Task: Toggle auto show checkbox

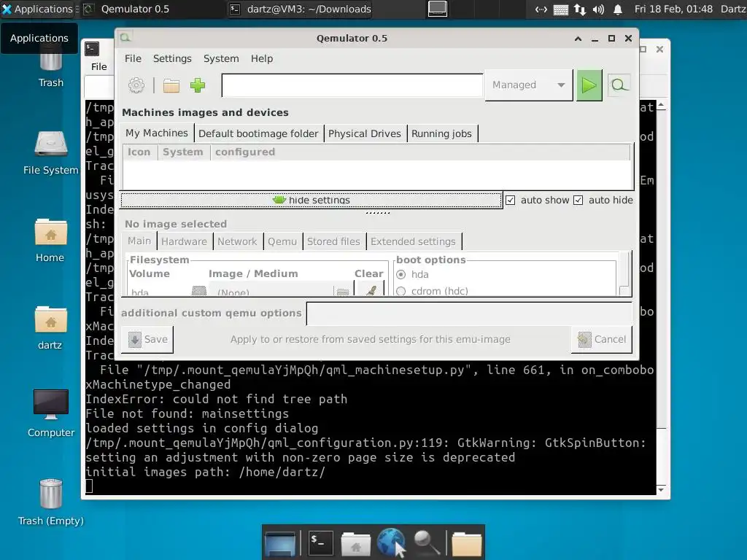Action: point(510,201)
